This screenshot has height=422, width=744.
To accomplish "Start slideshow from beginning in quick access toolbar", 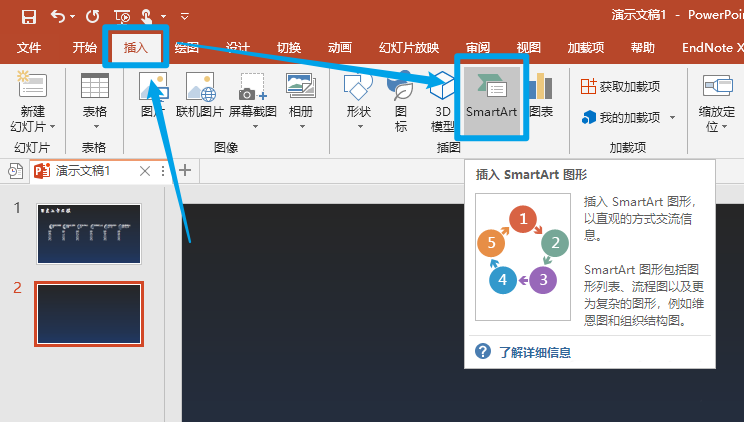I will (122, 17).
